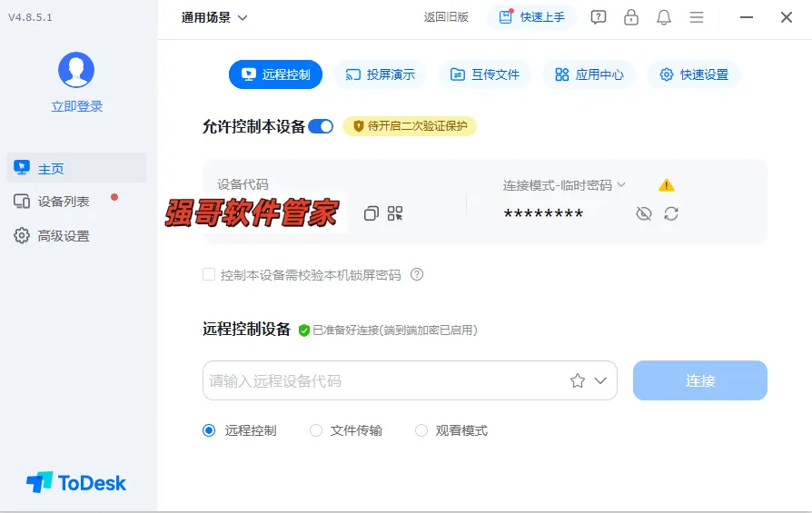Switch to the 远程控制 tab
The image size is (812, 513).
[x=275, y=74]
